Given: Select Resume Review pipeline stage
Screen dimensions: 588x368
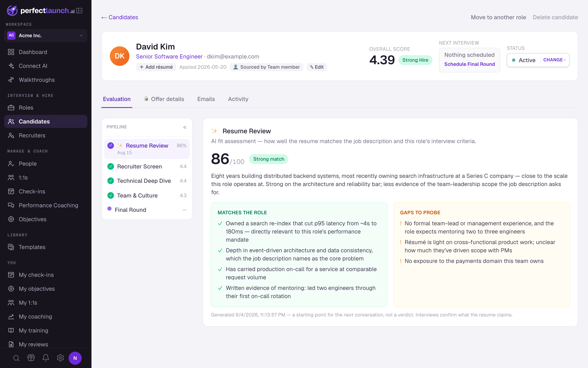Looking at the screenshot, I should coord(147,149).
